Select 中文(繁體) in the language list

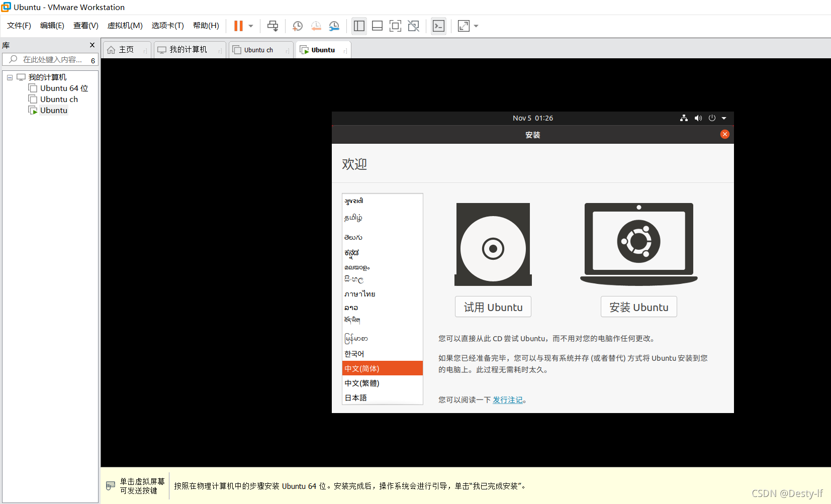[383, 383]
